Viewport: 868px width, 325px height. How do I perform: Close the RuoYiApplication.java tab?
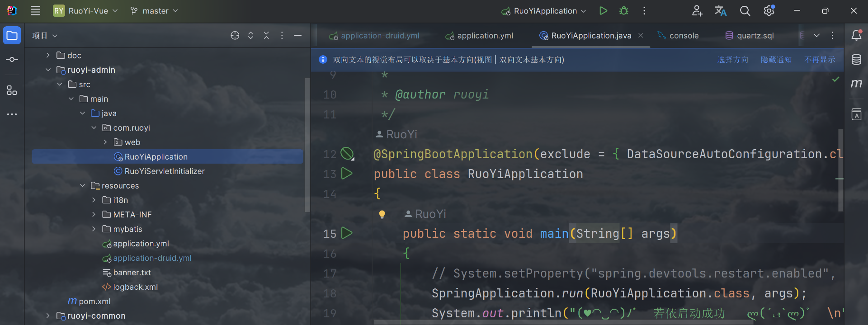(x=641, y=35)
